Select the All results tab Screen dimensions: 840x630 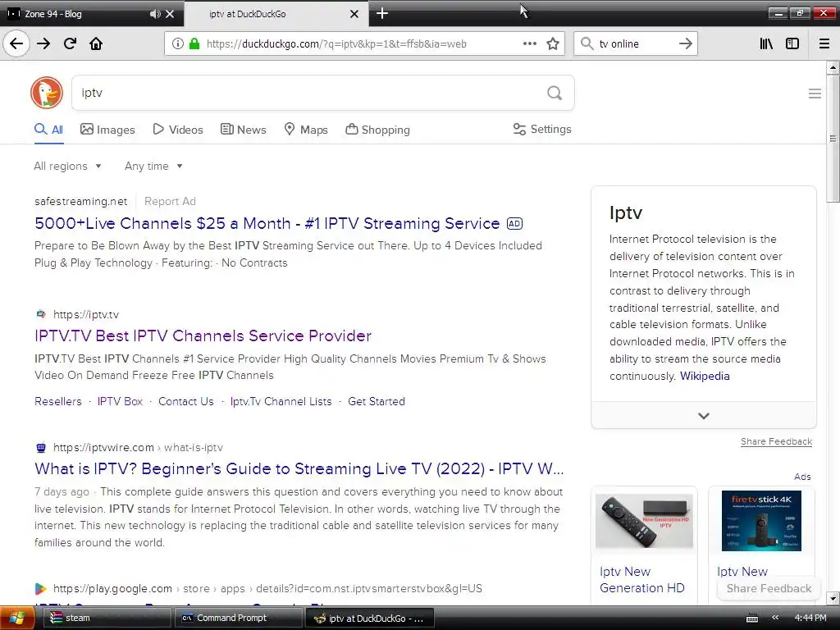[x=48, y=130]
